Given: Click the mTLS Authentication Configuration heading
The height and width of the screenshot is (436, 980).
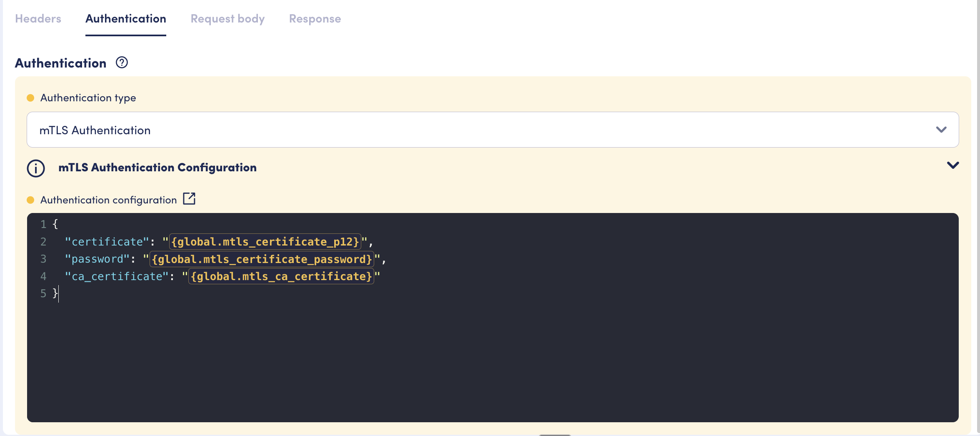Looking at the screenshot, I should pyautogui.click(x=157, y=168).
